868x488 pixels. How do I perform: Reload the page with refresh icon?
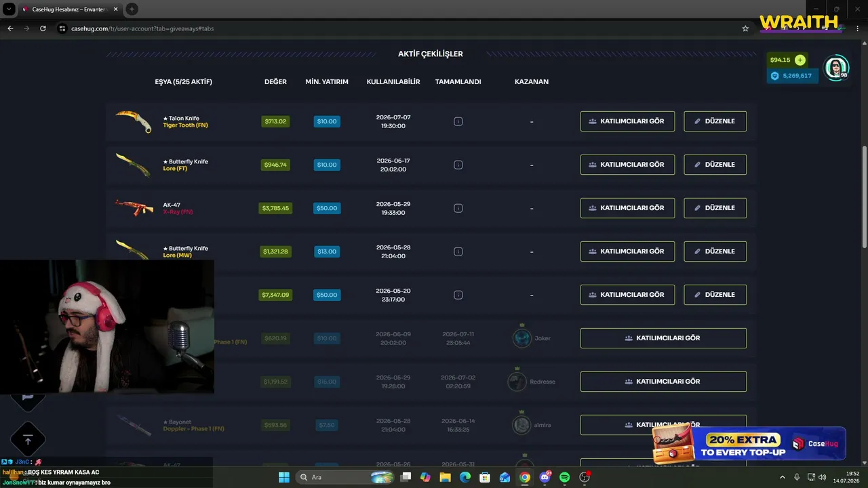point(43,28)
